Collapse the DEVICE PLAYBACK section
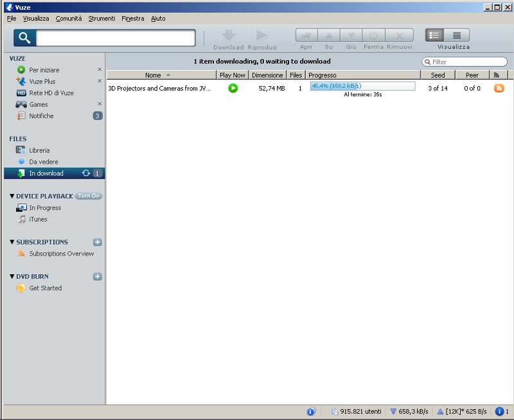 pos(12,197)
